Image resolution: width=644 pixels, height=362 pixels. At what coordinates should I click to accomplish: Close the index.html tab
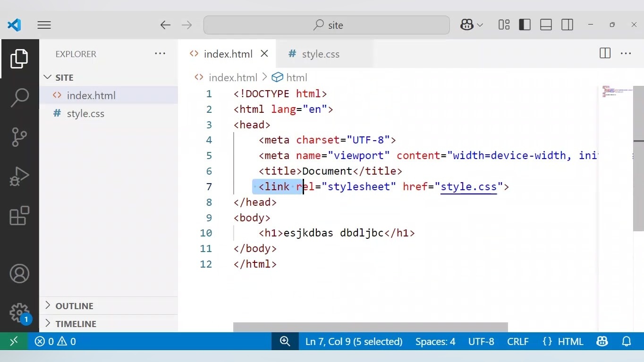point(264,54)
